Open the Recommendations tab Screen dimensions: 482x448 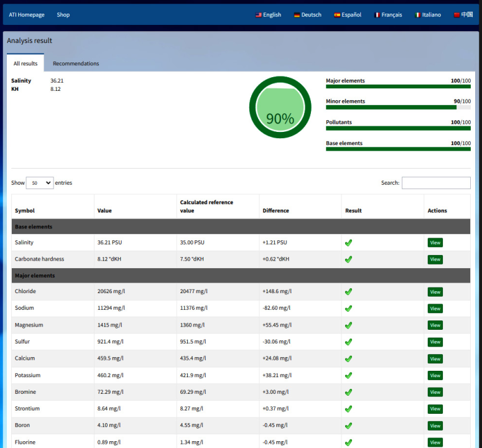coord(76,63)
